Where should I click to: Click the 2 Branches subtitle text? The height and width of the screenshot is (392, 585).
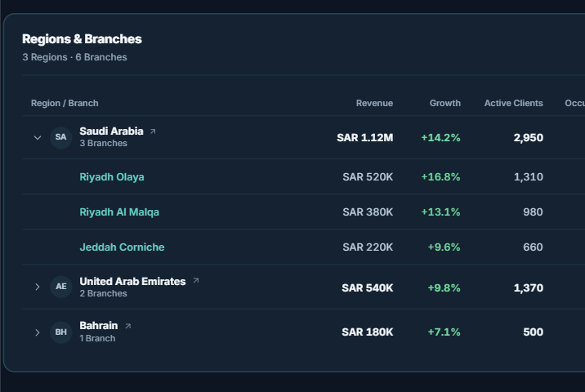click(x=103, y=293)
